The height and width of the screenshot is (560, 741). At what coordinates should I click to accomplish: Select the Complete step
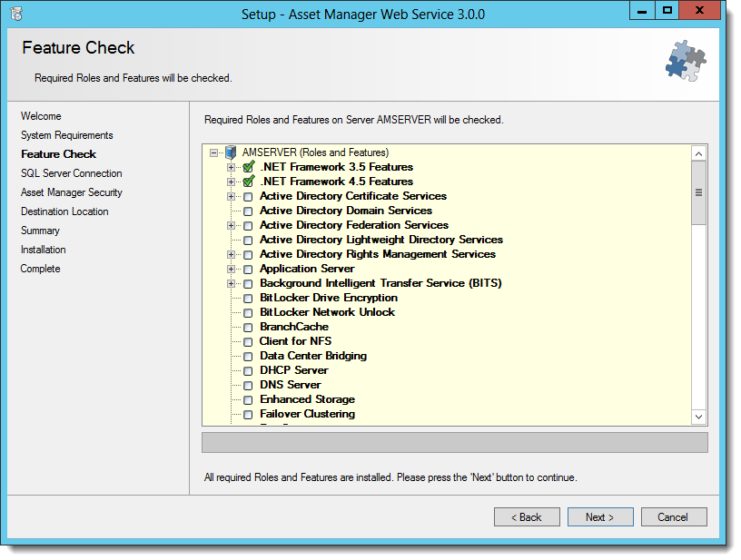click(41, 269)
